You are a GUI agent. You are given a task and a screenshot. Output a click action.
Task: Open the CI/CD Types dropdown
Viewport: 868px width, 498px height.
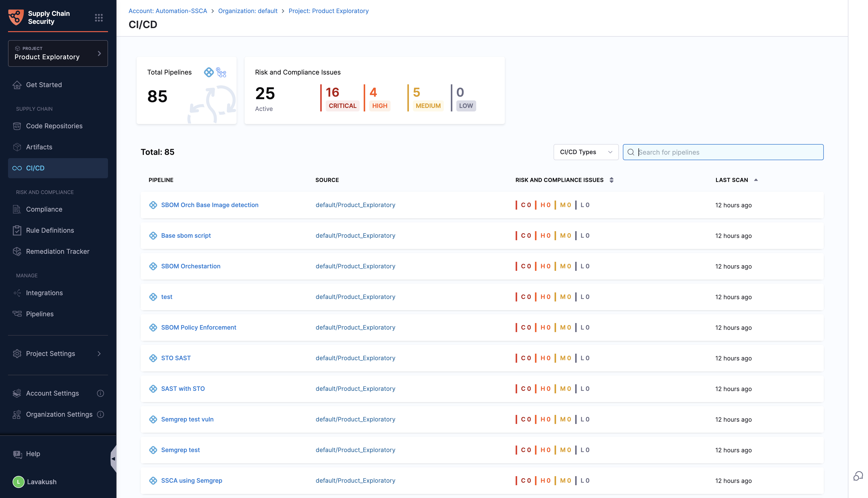(x=586, y=152)
